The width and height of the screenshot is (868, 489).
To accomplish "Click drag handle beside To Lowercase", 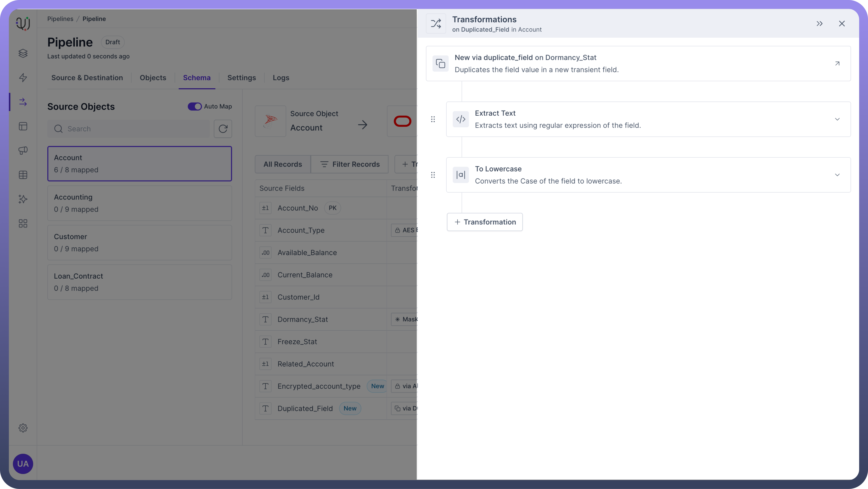I will [433, 175].
